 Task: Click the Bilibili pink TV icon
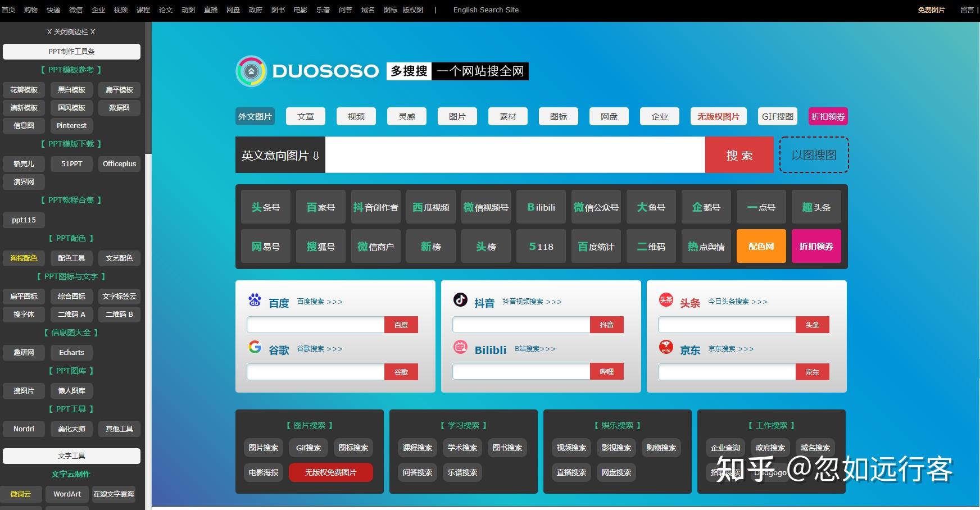click(460, 347)
